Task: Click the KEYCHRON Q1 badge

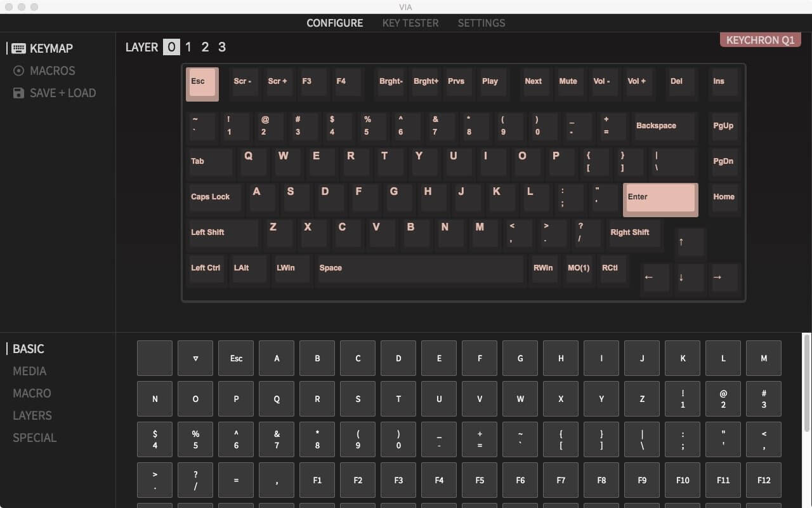Action: click(x=760, y=39)
